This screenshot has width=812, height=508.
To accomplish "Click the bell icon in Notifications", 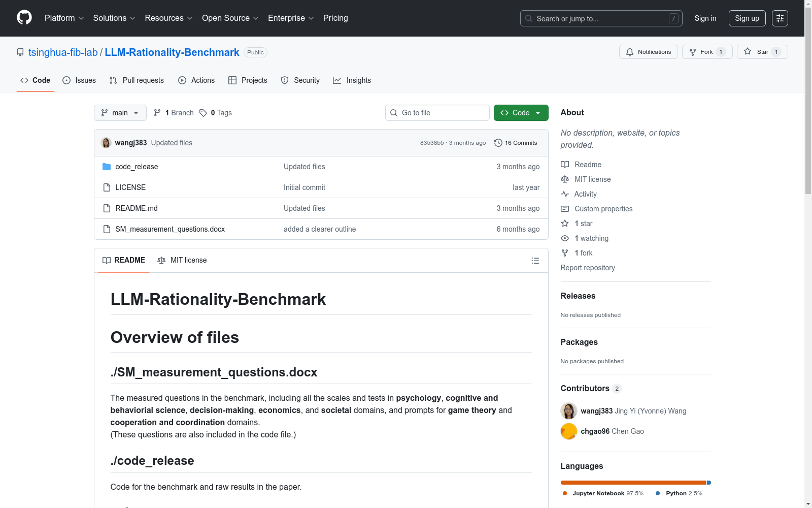I will (630, 52).
